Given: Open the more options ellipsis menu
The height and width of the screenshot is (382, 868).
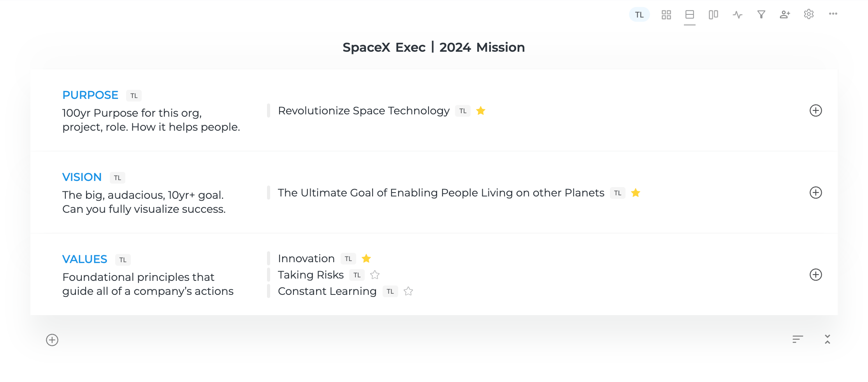Looking at the screenshot, I should coord(833,14).
